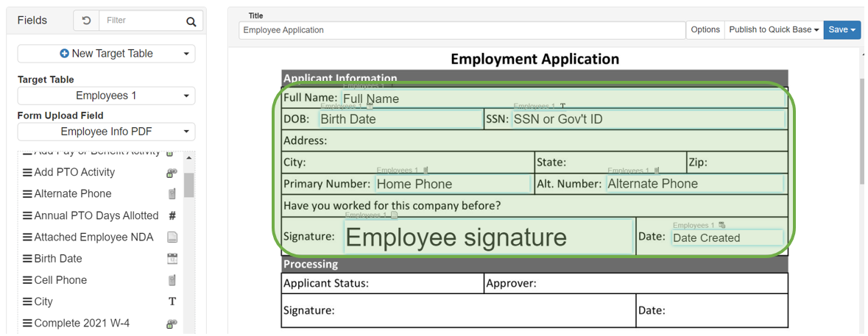
Task: Click the link-type icon beside Add PTO Activity
Action: [172, 173]
